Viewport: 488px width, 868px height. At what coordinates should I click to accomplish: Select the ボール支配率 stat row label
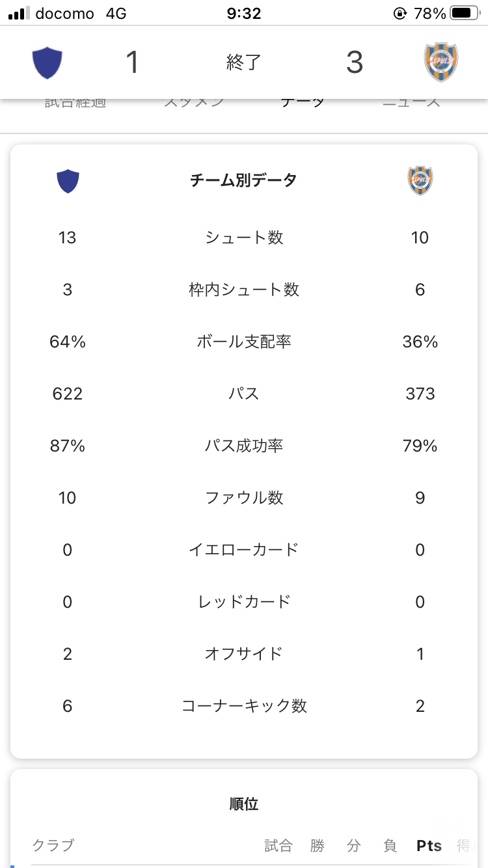click(244, 342)
